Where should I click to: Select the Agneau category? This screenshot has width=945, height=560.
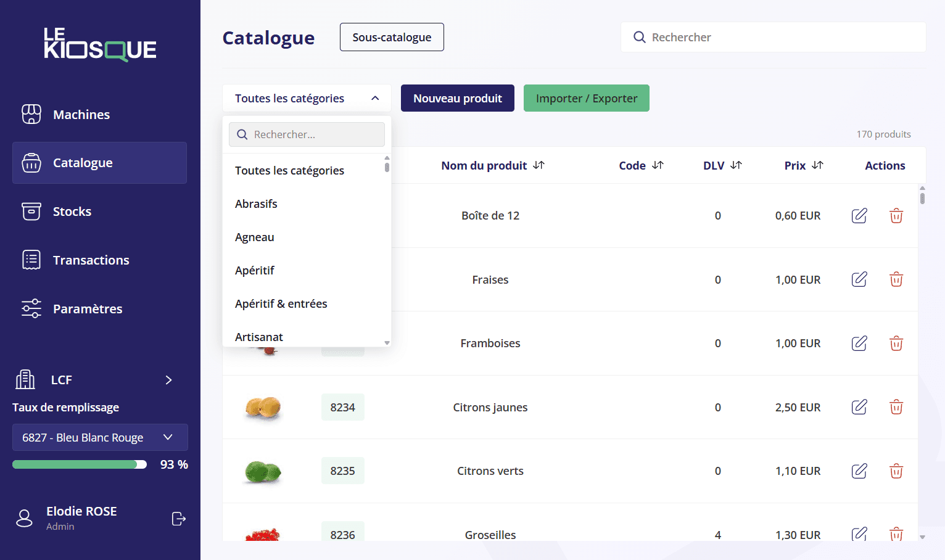click(303, 237)
